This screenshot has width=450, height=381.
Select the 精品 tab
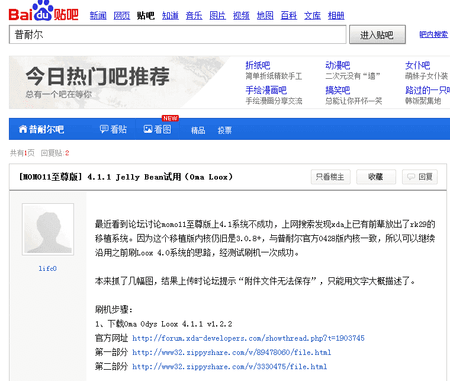point(198,130)
